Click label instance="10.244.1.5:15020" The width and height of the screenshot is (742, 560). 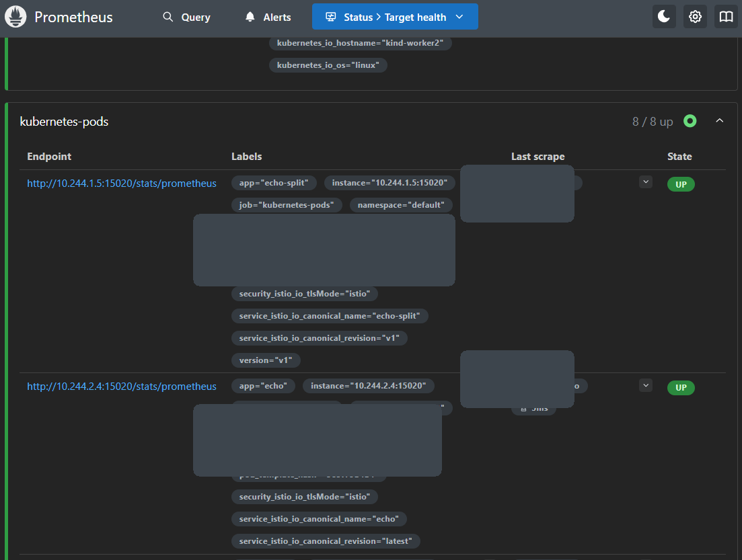[x=389, y=183]
